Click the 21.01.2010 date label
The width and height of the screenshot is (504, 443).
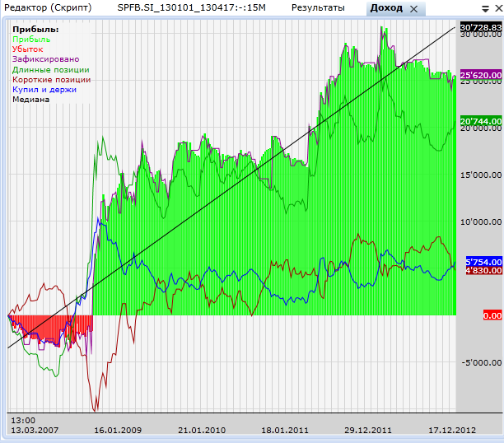(x=202, y=430)
